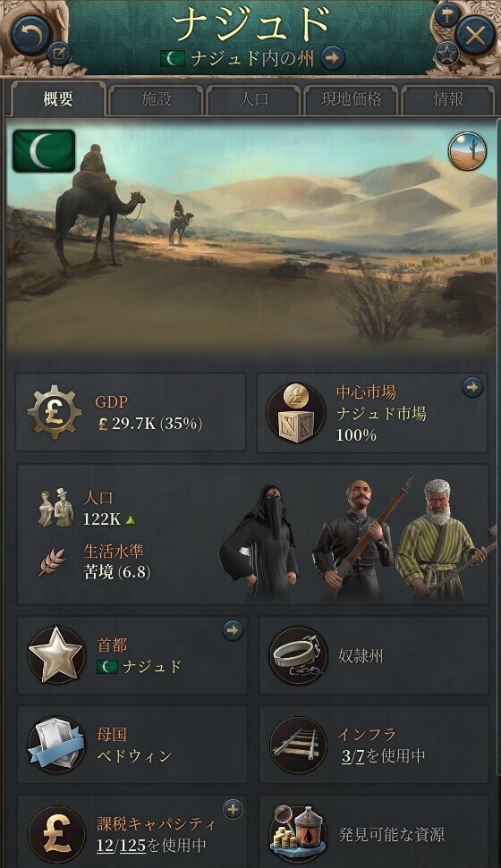Click the ナジュド市場 link
The height and width of the screenshot is (868, 501).
381,414
